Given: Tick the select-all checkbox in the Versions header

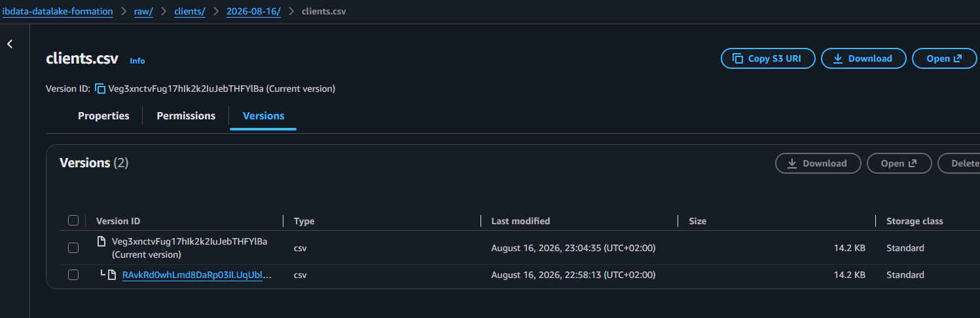Looking at the screenshot, I should (73, 221).
